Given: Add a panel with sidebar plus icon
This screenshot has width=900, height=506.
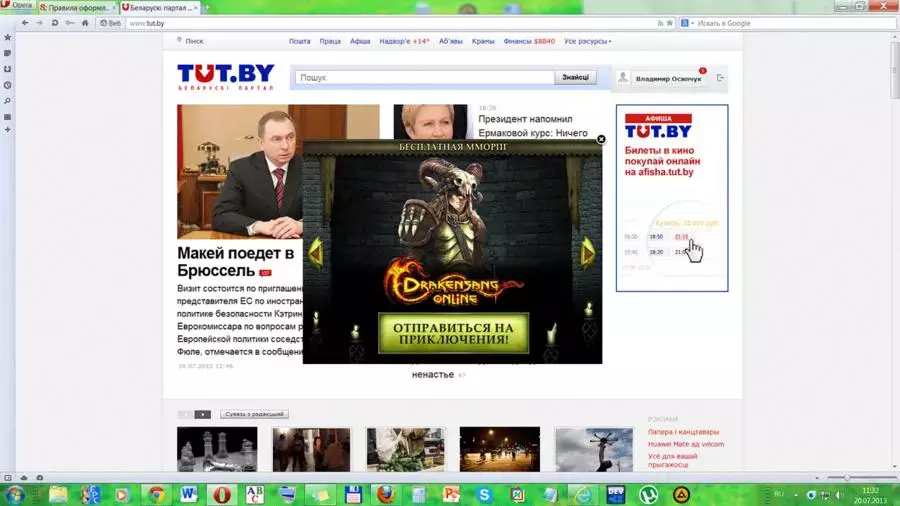Looking at the screenshot, I should coord(7,130).
